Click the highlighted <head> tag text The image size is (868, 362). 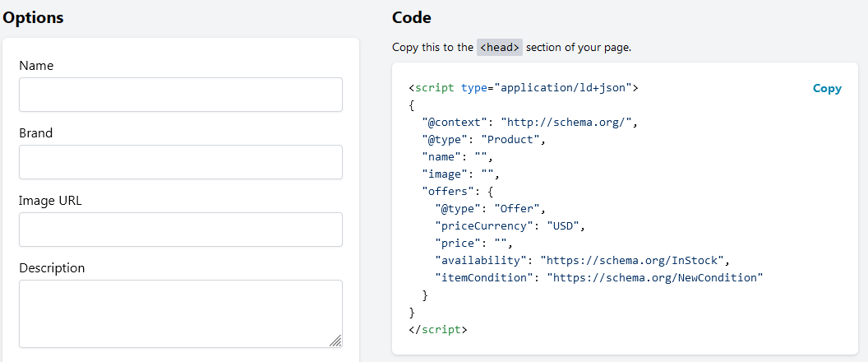tap(500, 48)
